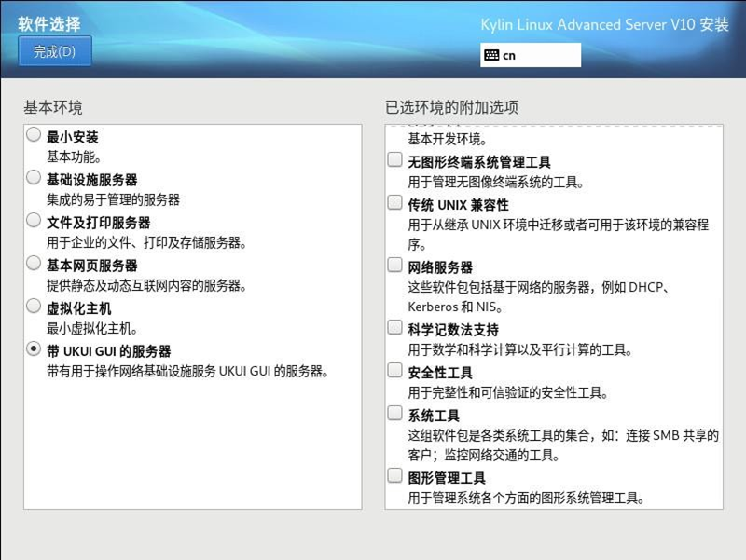Check the 安全性工具 add-on

point(394,370)
